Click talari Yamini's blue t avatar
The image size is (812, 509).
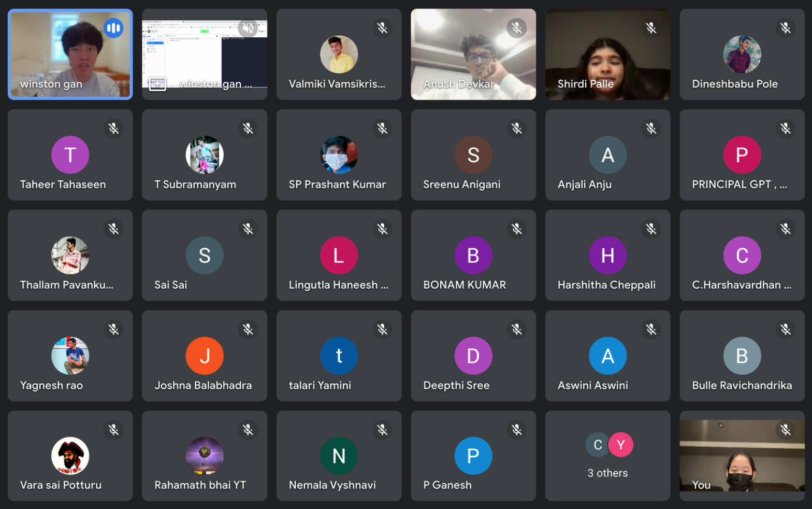[x=339, y=356]
